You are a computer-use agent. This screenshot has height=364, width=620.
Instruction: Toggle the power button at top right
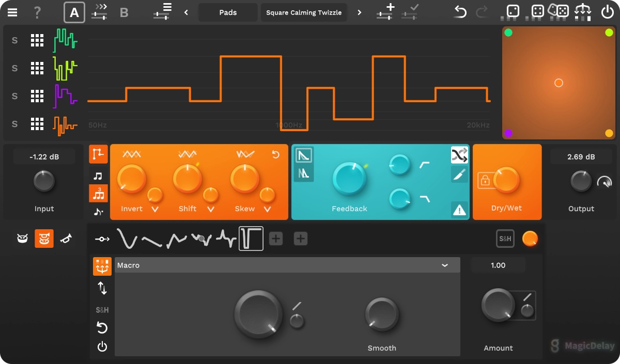coord(607,11)
